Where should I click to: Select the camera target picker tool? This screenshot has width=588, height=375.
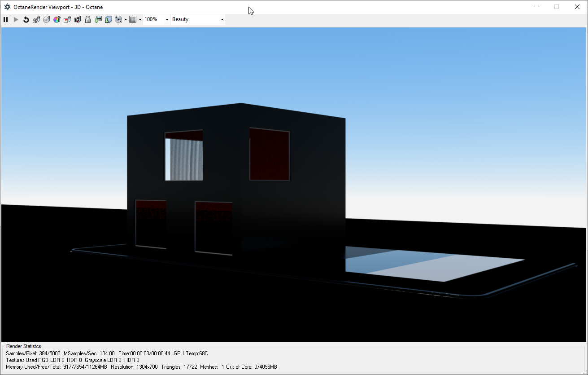pyautogui.click(x=78, y=19)
